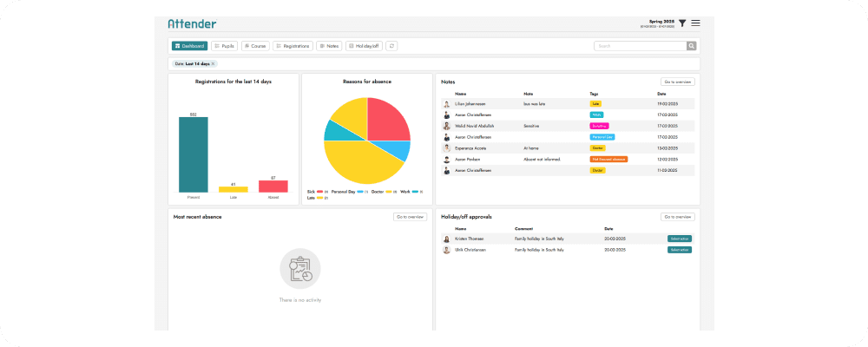Click Ulrik Christiansen's avatar
This screenshot has height=347, width=868.
[446, 250]
